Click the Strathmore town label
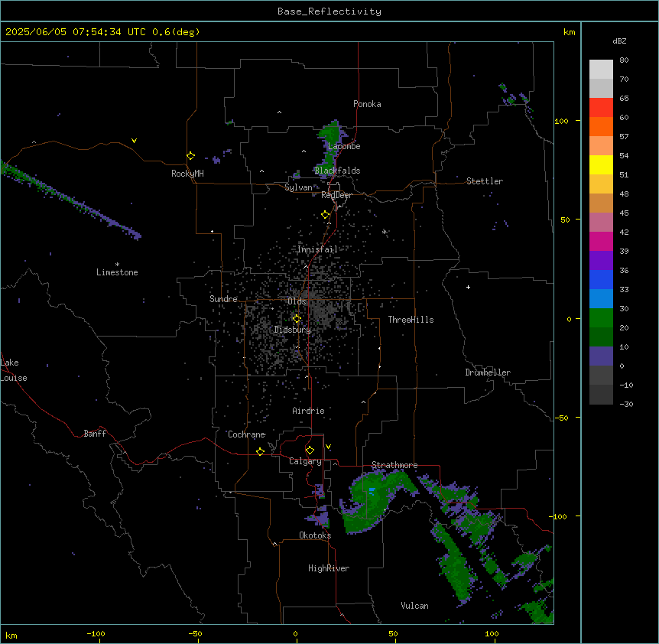 pyautogui.click(x=394, y=465)
